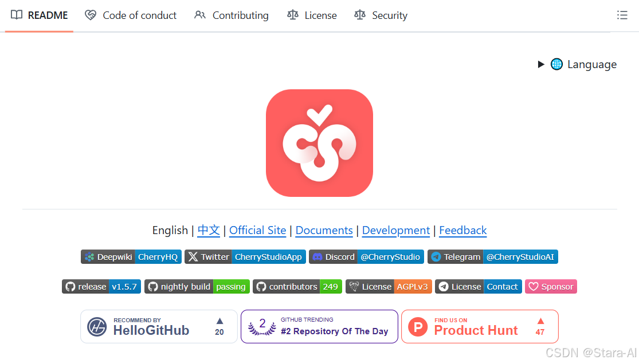
Task: Visit the Official Site link
Action: [x=257, y=231]
